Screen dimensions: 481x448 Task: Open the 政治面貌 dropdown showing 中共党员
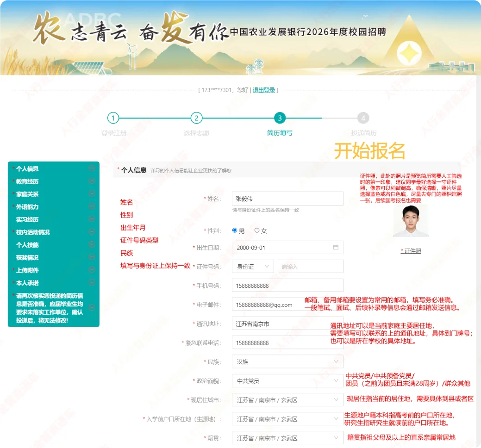(x=287, y=381)
